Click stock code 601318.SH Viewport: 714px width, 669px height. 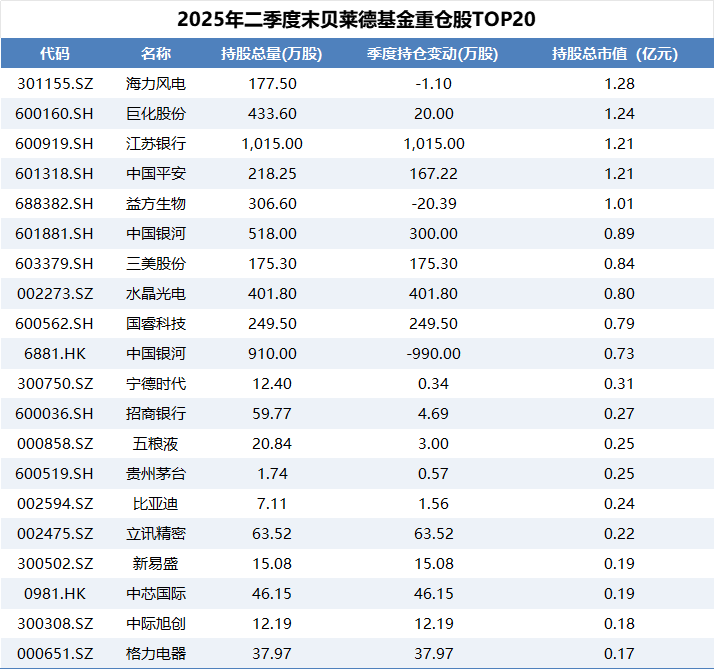(55, 174)
